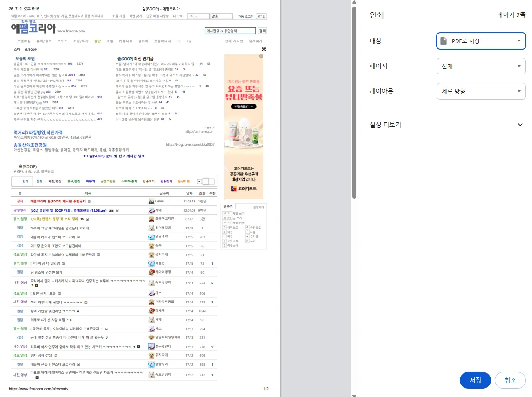
Task: Expand the 설정 더보기 section
Action: (x=445, y=125)
